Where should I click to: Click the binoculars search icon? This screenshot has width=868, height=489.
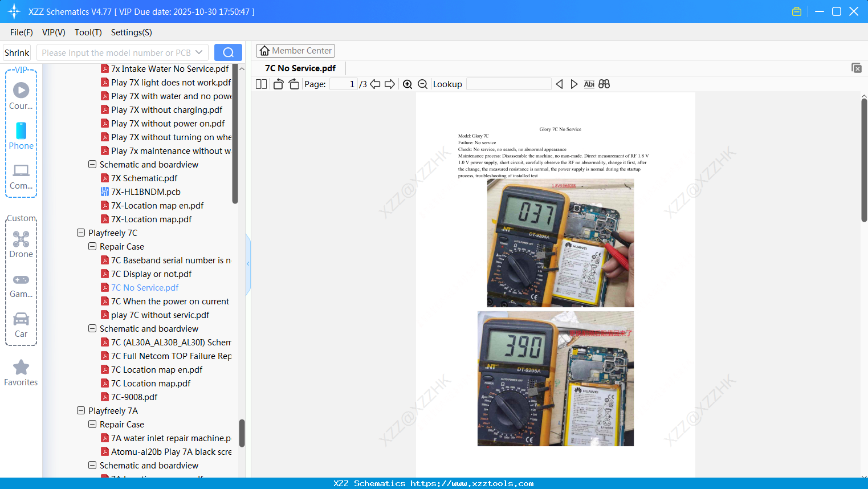[604, 84]
